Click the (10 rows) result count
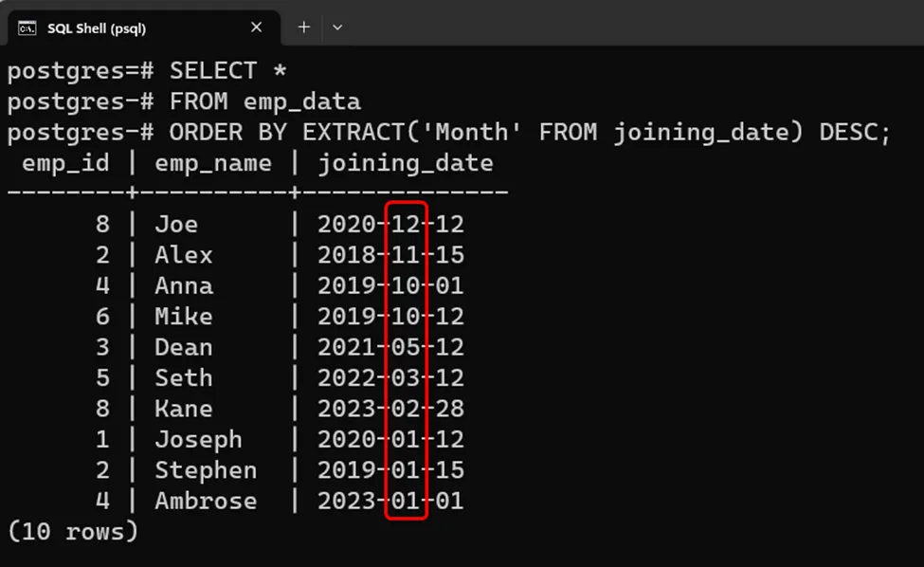This screenshot has height=567, width=924. 72,531
